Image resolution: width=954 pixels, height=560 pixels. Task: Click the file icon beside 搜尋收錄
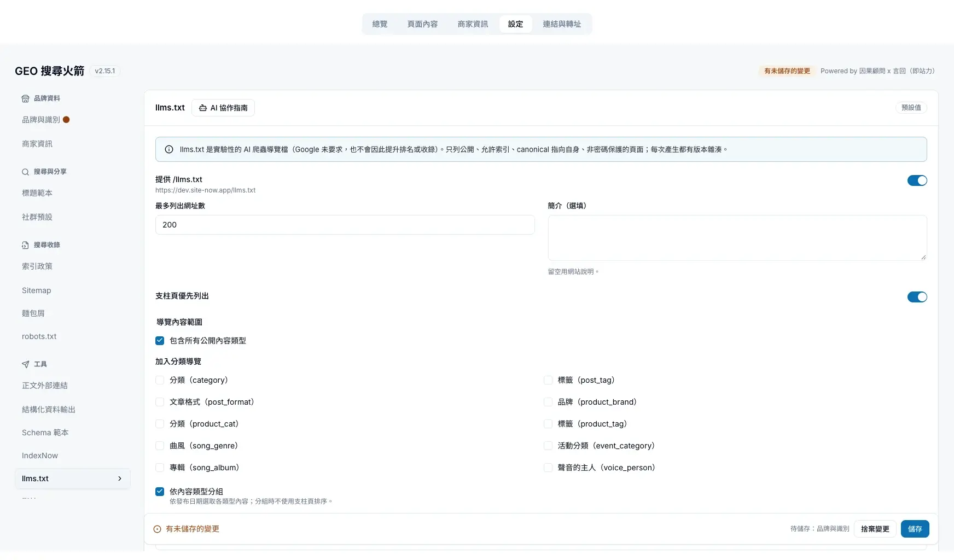(x=25, y=245)
